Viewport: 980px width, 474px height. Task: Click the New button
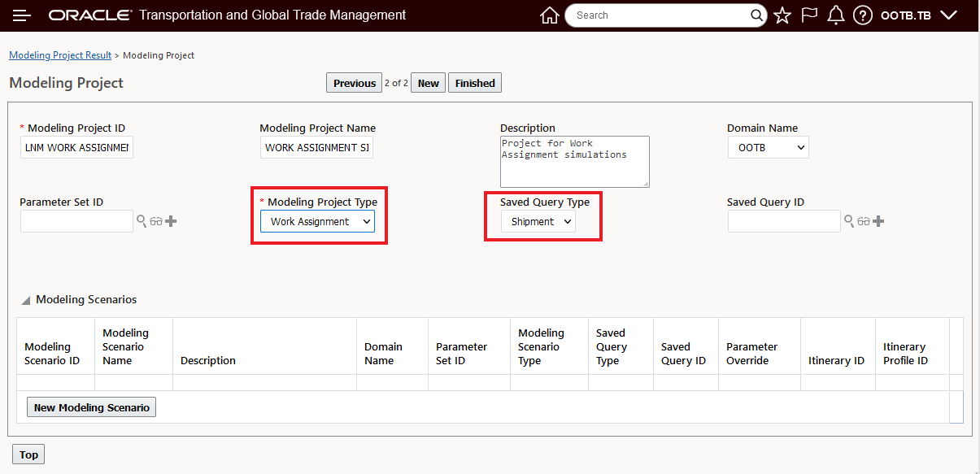point(429,83)
